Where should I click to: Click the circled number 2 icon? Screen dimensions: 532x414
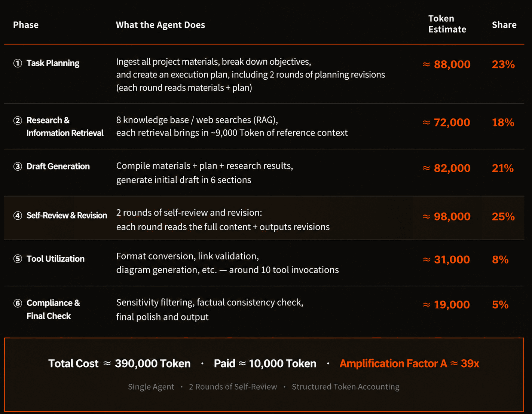(18, 120)
